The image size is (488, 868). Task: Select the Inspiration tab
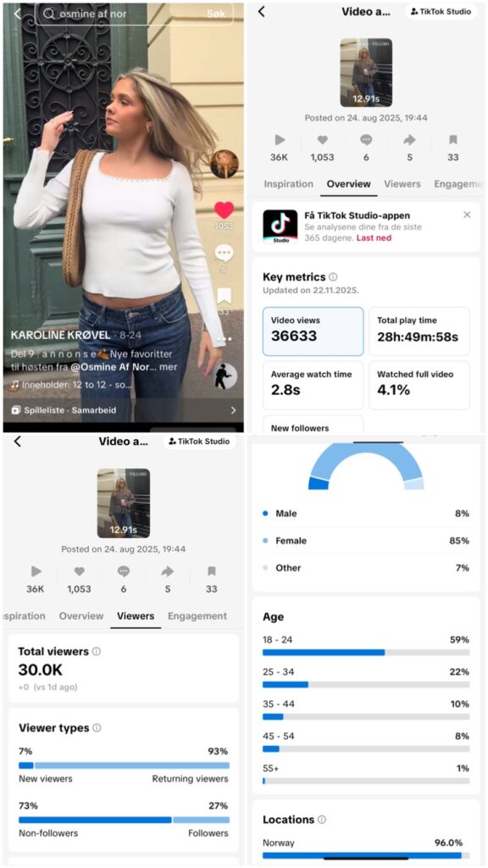[x=288, y=184]
